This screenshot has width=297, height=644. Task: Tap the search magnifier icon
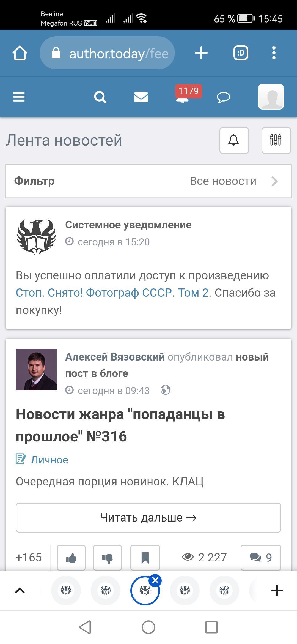pos(100,97)
